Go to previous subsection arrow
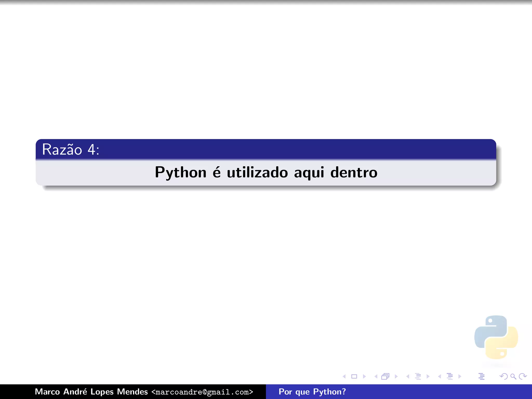Image resolution: width=532 pixels, height=399 pixels. [408, 376]
